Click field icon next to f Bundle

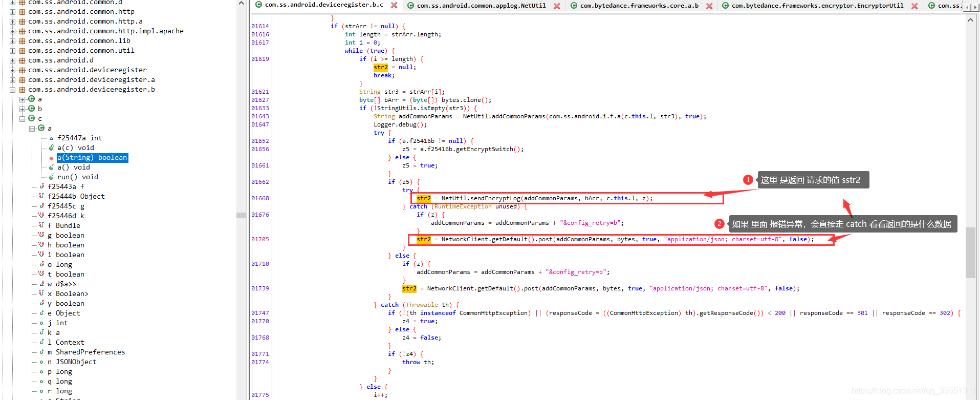pyautogui.click(x=41, y=226)
